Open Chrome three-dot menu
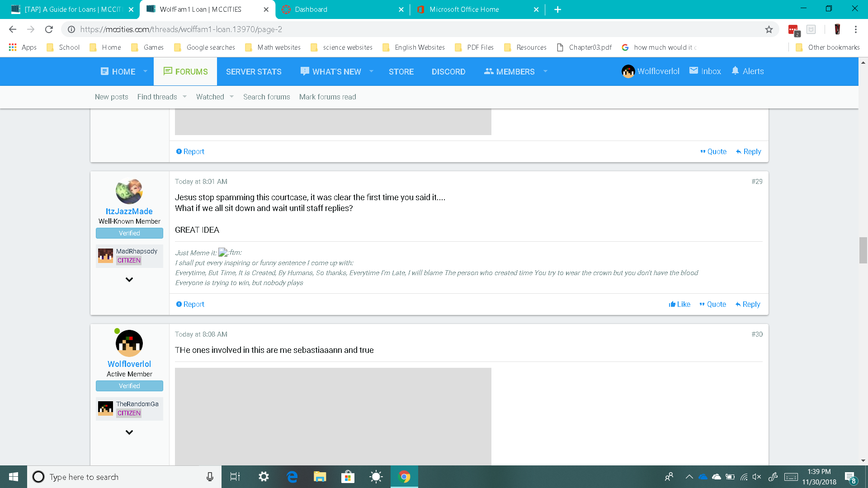This screenshot has height=488, width=868. pos(855,29)
